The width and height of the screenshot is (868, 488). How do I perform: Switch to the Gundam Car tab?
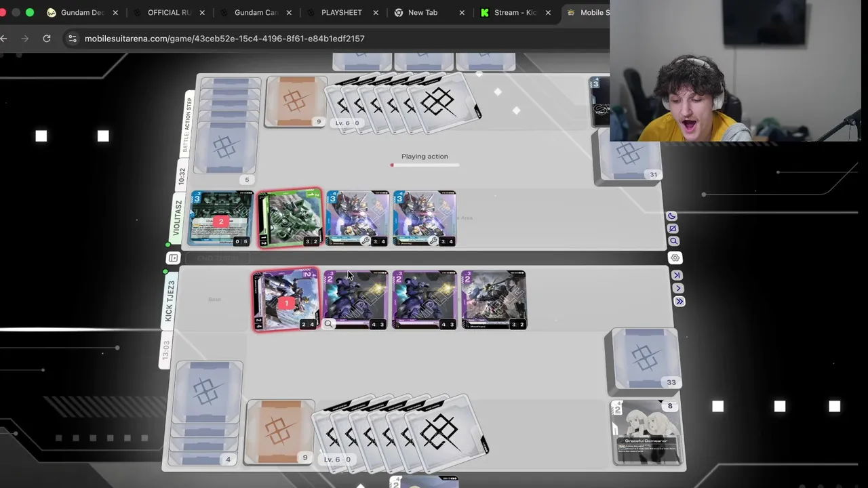pos(256,12)
